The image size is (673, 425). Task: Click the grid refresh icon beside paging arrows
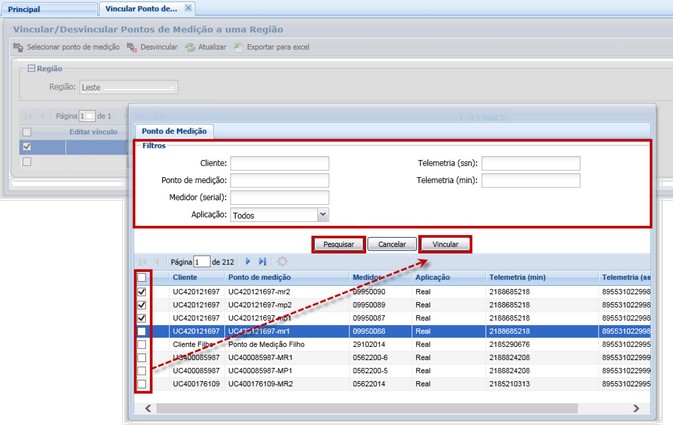(x=282, y=261)
